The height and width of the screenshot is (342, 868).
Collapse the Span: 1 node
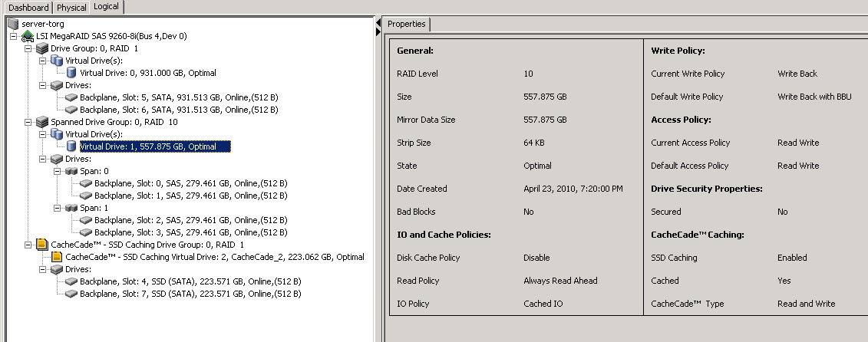tap(58, 208)
